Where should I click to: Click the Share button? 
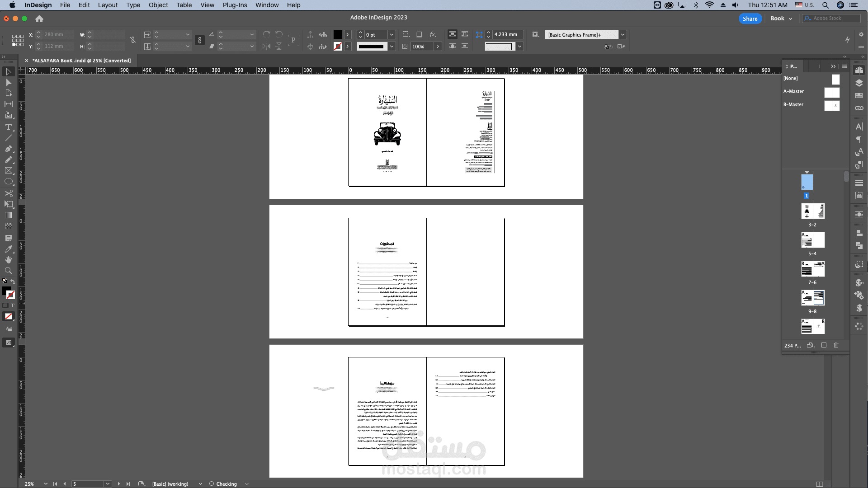750,19
